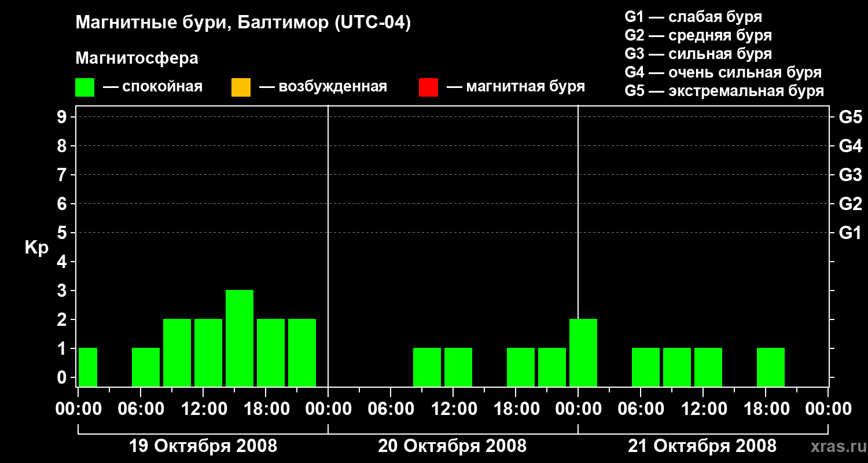Click the '20 Октября 2008' date label
The height and width of the screenshot is (463, 868).
point(453,446)
